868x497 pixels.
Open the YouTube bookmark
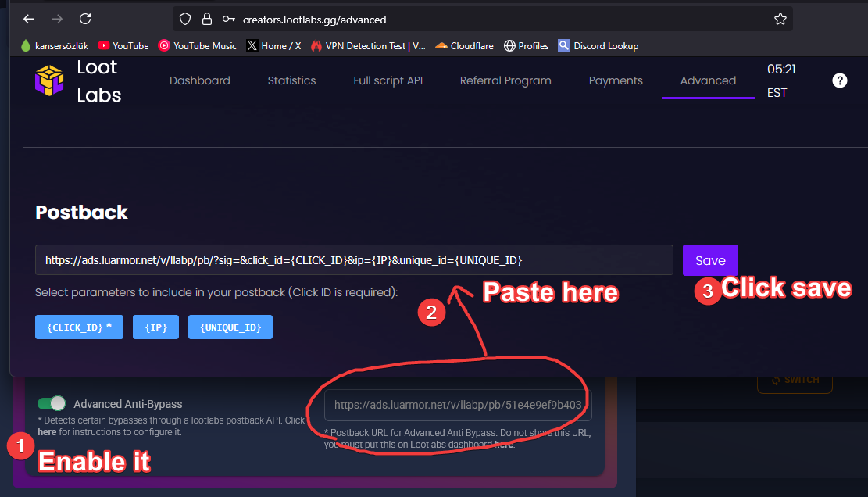(123, 46)
